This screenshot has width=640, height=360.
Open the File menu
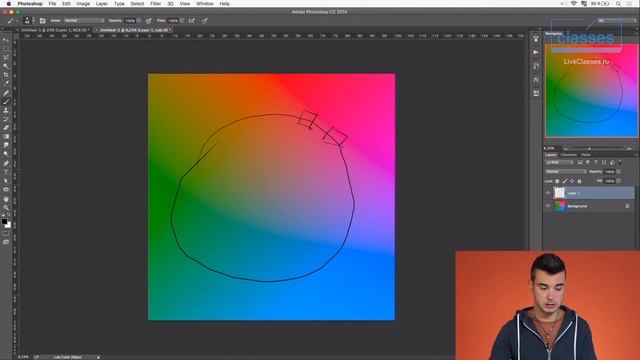coord(52,4)
